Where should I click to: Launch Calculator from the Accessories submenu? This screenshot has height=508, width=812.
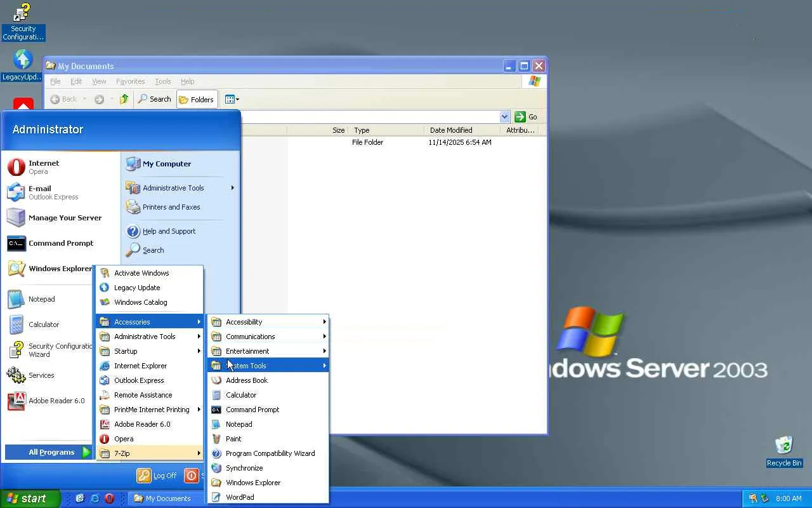tap(268, 395)
